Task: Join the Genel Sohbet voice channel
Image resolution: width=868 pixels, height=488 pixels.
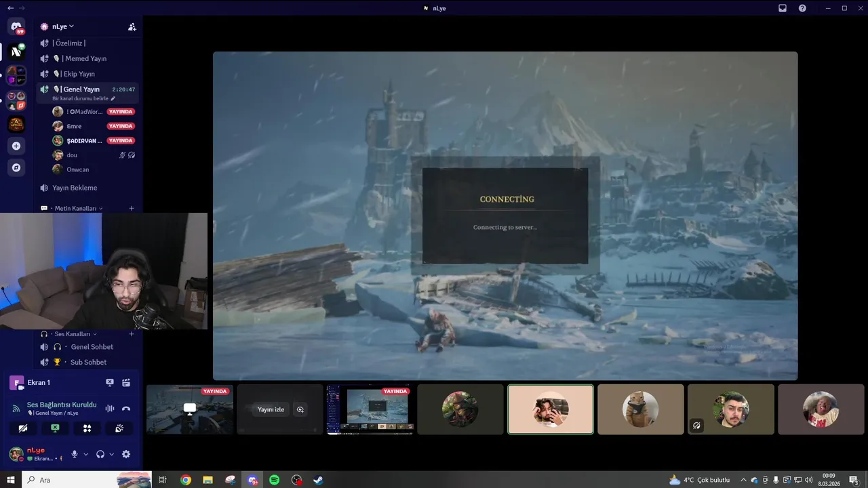Action: (88, 346)
